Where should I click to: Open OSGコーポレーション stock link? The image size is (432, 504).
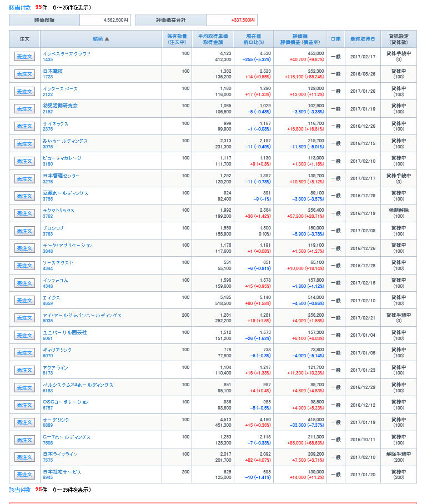coord(66,402)
